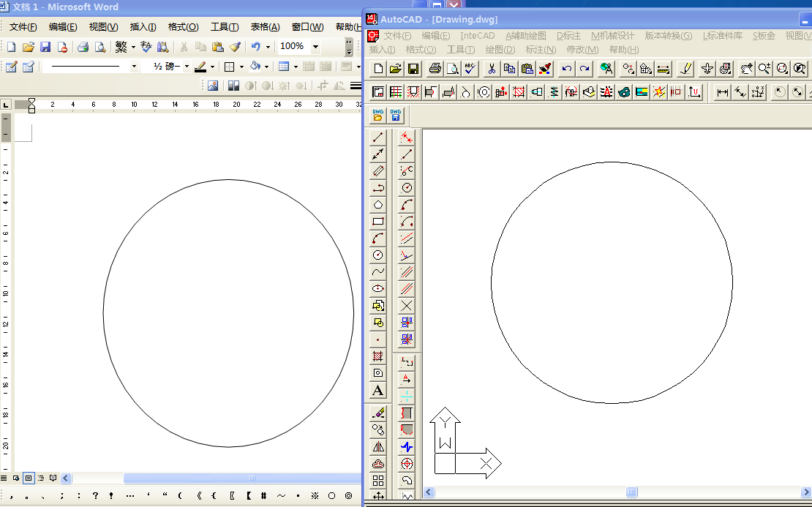Expand Word's outside border dropdown arrow
Viewport: 812px width, 507px height.
[242, 67]
